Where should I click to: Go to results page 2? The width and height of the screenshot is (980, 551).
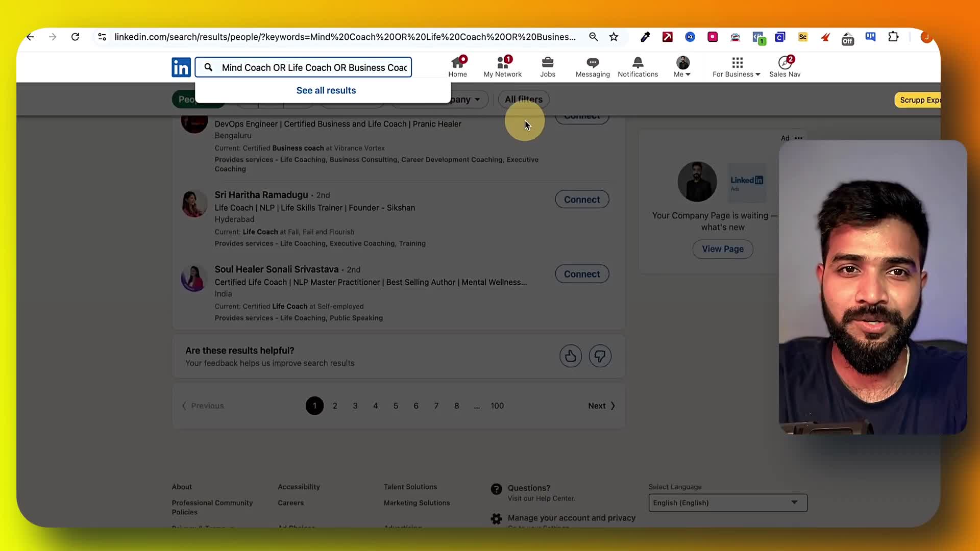[335, 406]
